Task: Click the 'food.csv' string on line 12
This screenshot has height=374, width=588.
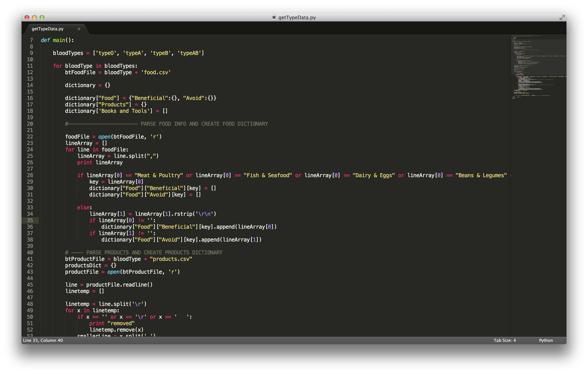Action: coord(156,72)
